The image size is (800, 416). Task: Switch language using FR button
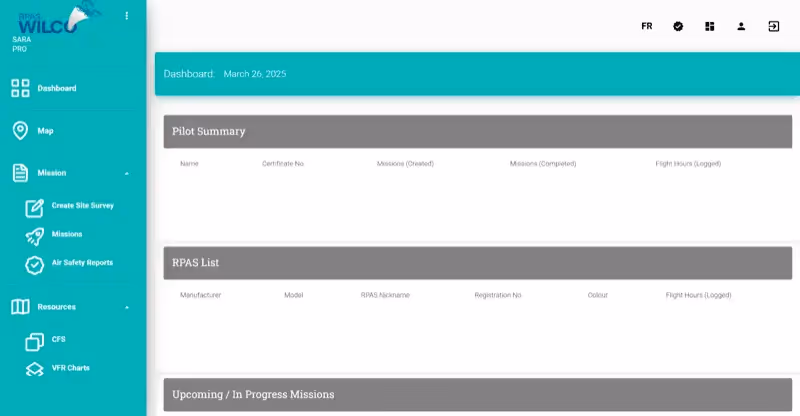click(647, 26)
